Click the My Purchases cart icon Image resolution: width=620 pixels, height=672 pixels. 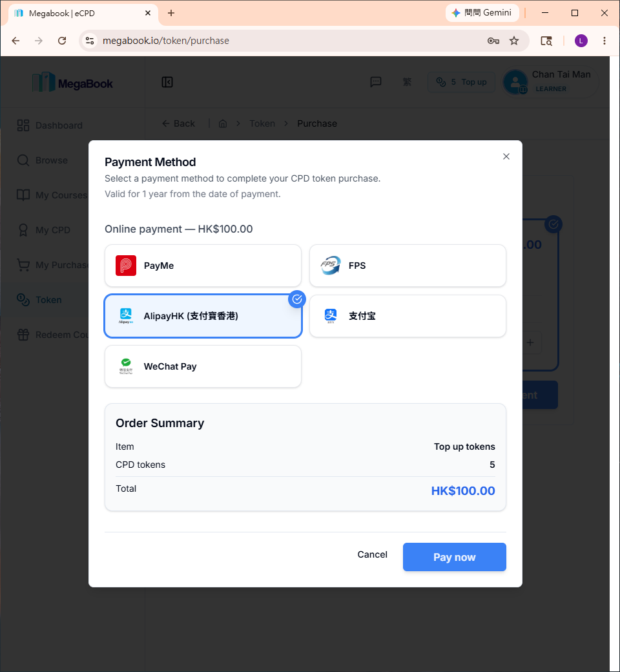tap(23, 265)
